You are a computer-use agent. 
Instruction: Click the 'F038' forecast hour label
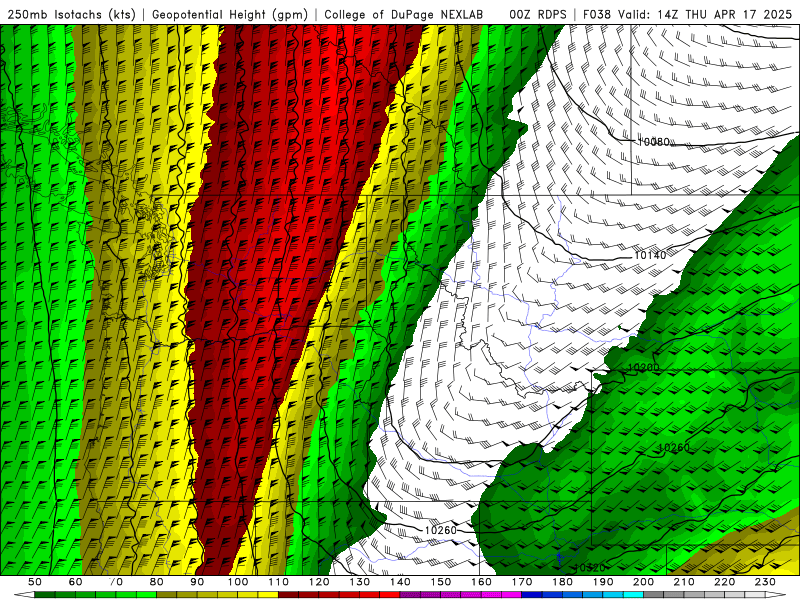coord(596,15)
